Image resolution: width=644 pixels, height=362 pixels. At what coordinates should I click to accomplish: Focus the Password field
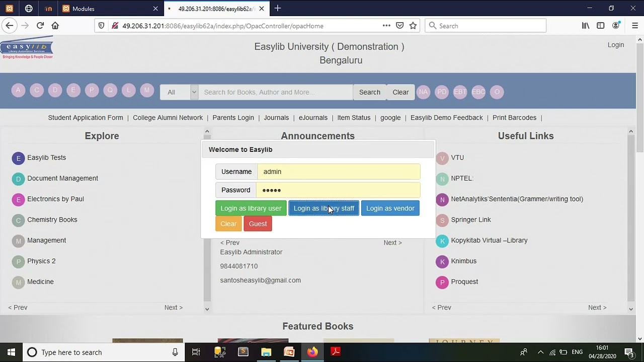(338, 190)
